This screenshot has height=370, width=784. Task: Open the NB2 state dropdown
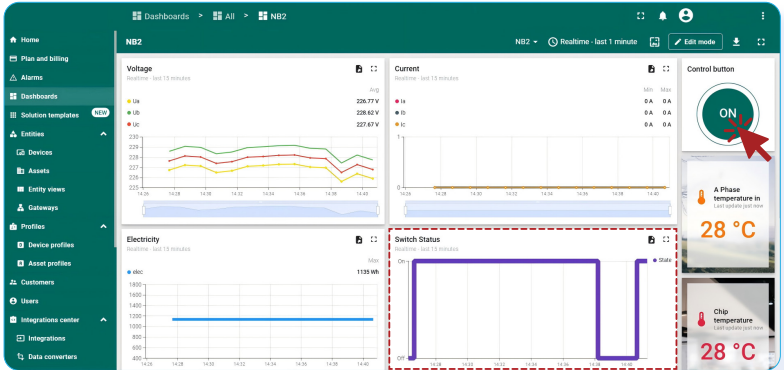click(x=526, y=42)
